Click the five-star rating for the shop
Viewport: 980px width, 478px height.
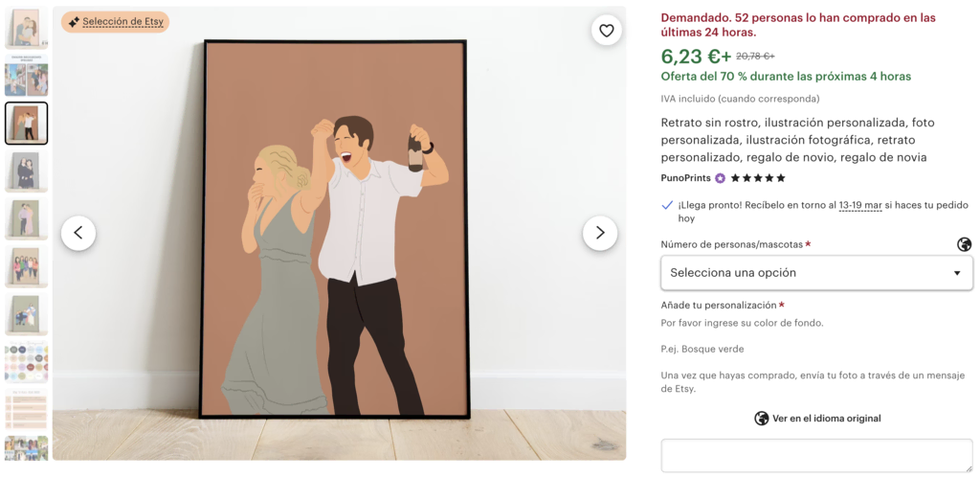(x=758, y=178)
